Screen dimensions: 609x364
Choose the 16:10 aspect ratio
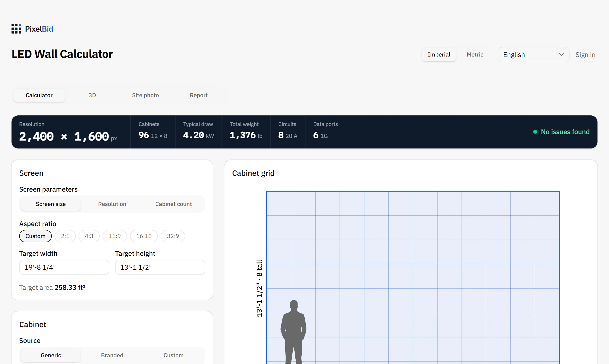tap(144, 236)
